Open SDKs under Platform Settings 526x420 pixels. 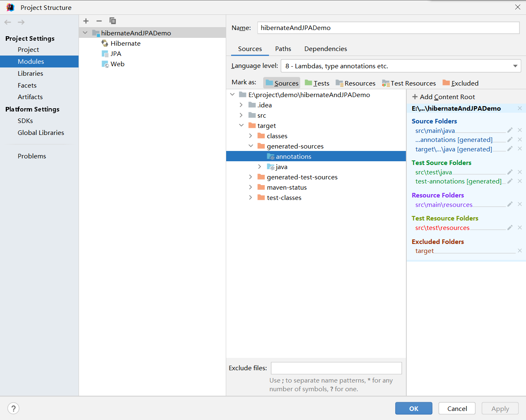coord(25,121)
